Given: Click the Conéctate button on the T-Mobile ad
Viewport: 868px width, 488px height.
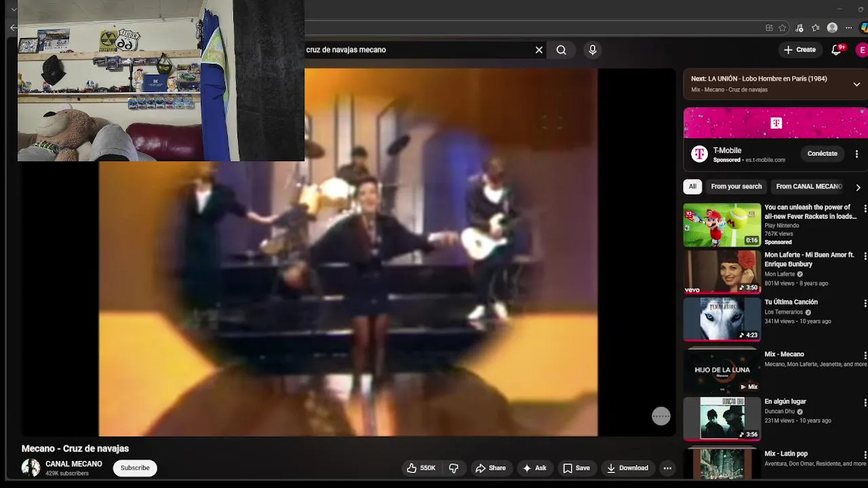Looking at the screenshot, I should 823,154.
